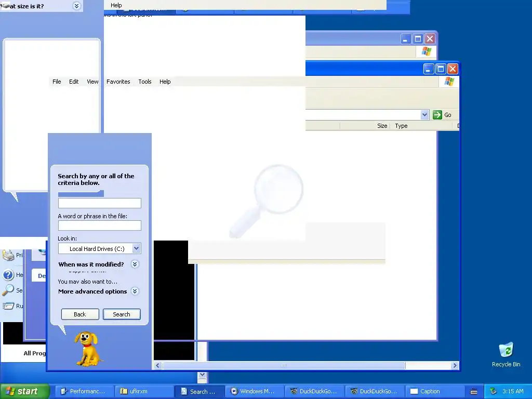Viewport: 532px width, 399px height.
Task: Click the Windows flag logo in back window
Action: click(x=427, y=51)
